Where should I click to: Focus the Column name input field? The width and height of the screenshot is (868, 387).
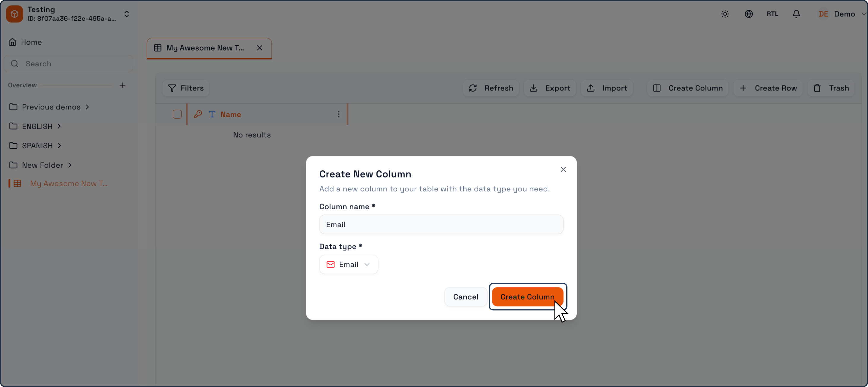[x=441, y=224]
